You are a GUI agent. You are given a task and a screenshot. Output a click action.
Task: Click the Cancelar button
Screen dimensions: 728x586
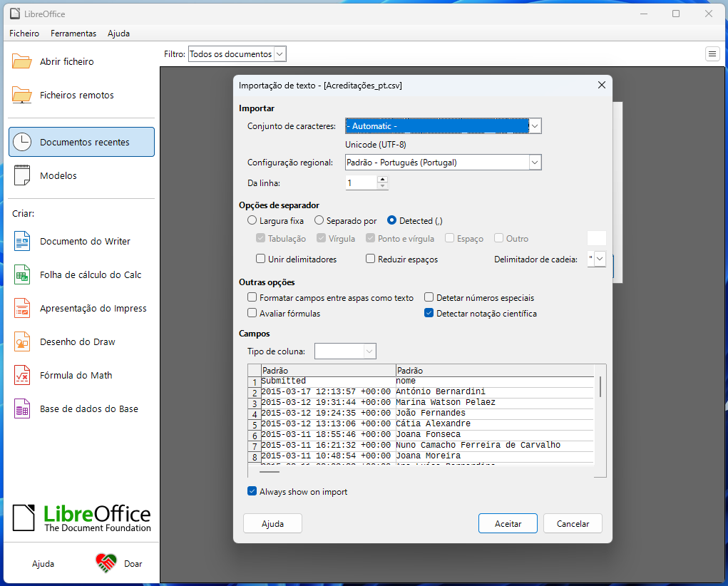click(573, 523)
